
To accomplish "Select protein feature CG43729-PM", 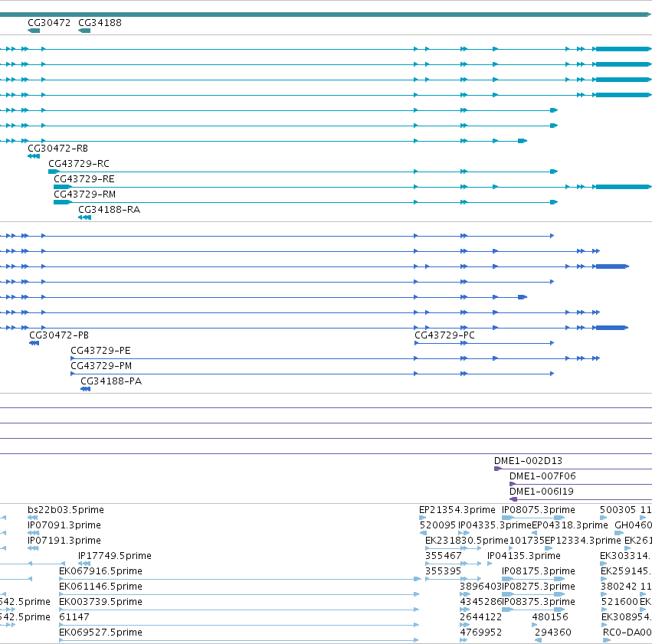I will pyautogui.click(x=101, y=366).
